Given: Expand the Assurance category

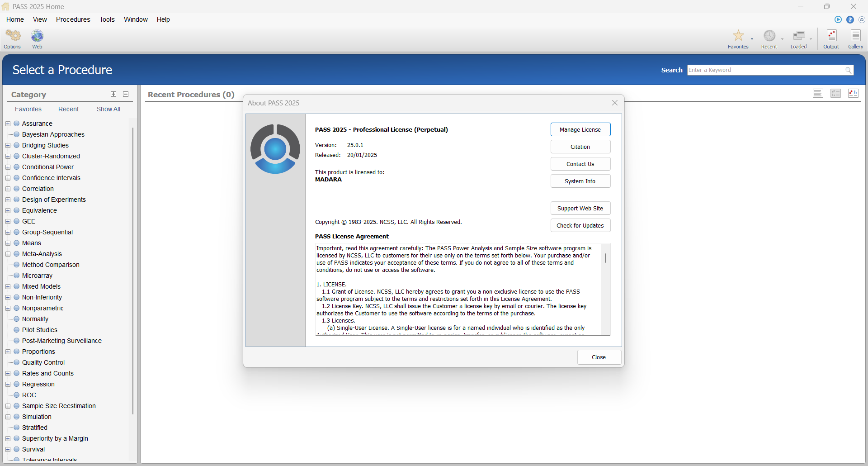Looking at the screenshot, I should [8, 124].
